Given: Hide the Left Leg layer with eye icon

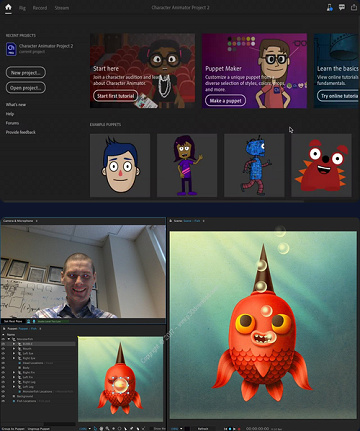Looking at the screenshot, I should [3, 387].
